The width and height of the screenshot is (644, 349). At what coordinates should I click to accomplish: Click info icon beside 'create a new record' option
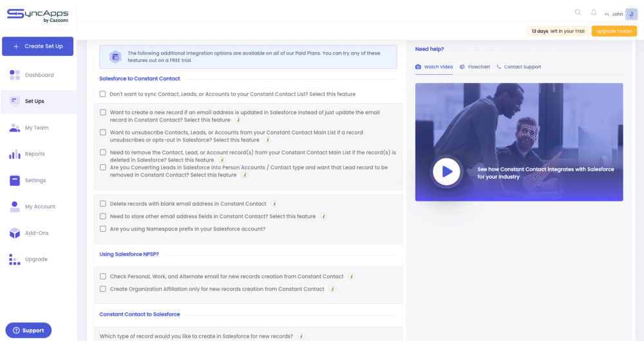[238, 120]
